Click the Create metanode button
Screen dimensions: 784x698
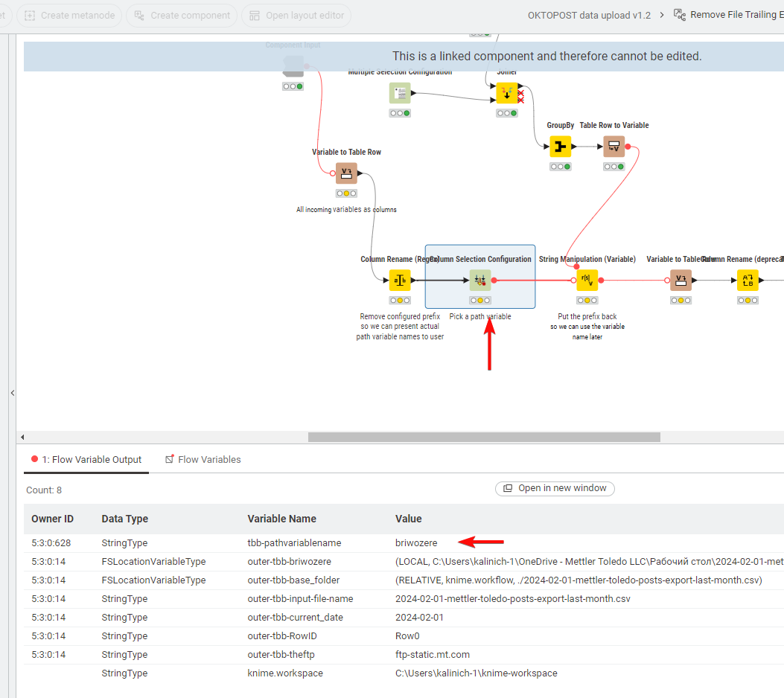pyautogui.click(x=69, y=16)
